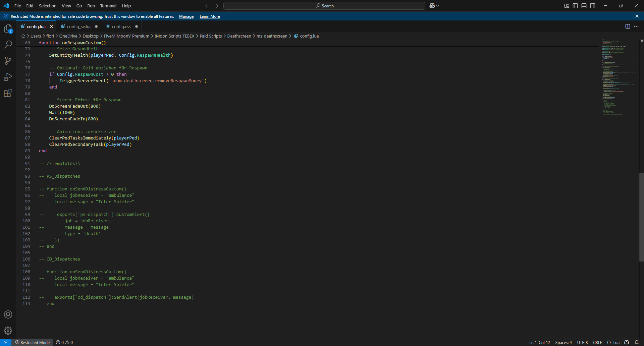The width and height of the screenshot is (644, 346).
Task: Open the Run and Debug view
Action: tap(8, 77)
